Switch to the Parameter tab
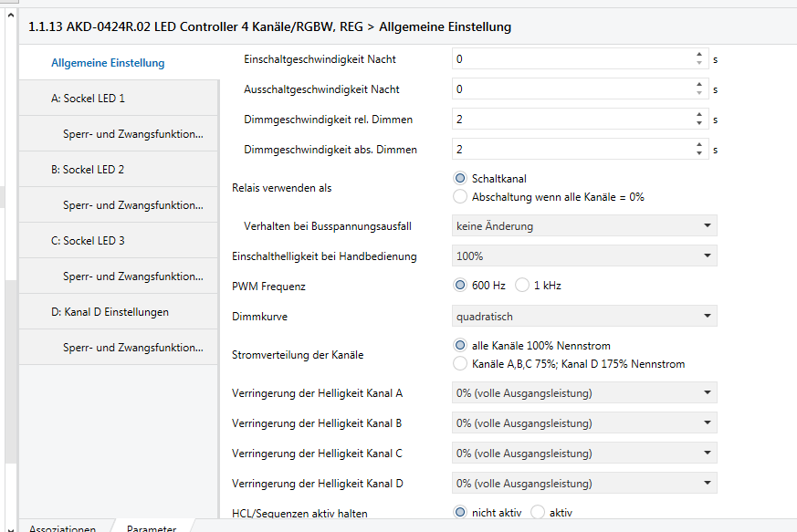This screenshot has width=797, height=532. click(152, 528)
